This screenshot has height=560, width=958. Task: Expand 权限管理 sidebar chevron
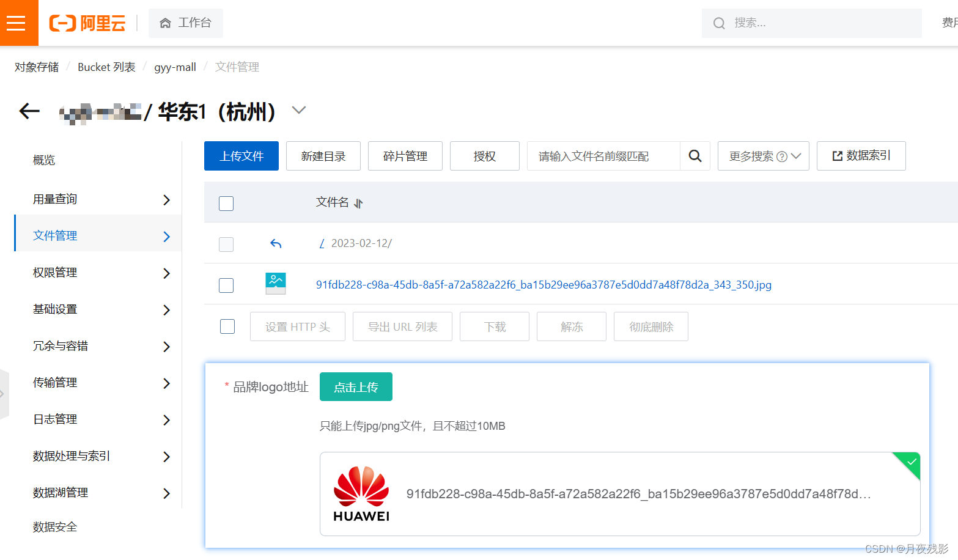click(166, 273)
